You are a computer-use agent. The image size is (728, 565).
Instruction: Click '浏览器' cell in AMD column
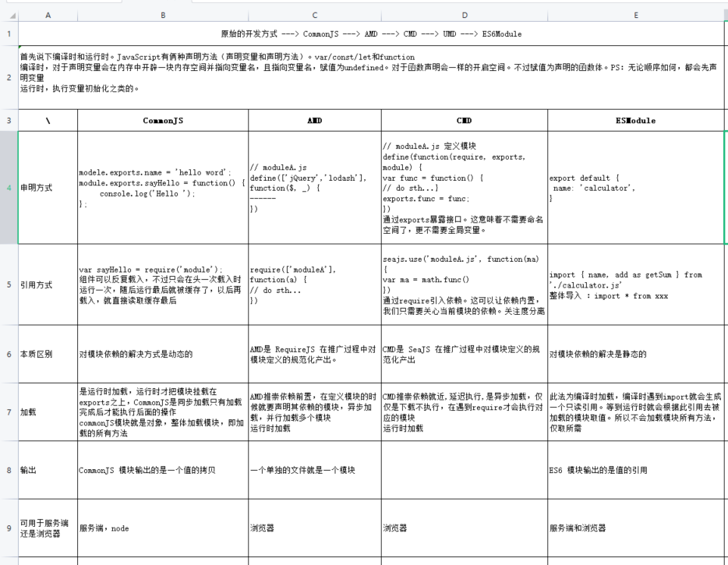pyautogui.click(x=315, y=528)
